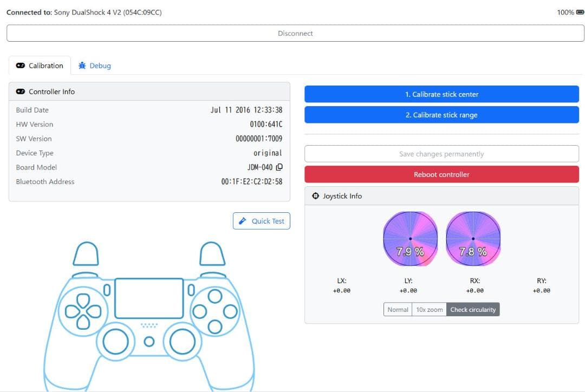Screen dimensions: 585x392
Task: Click the touchpad on controller diagram
Action: pos(149,298)
